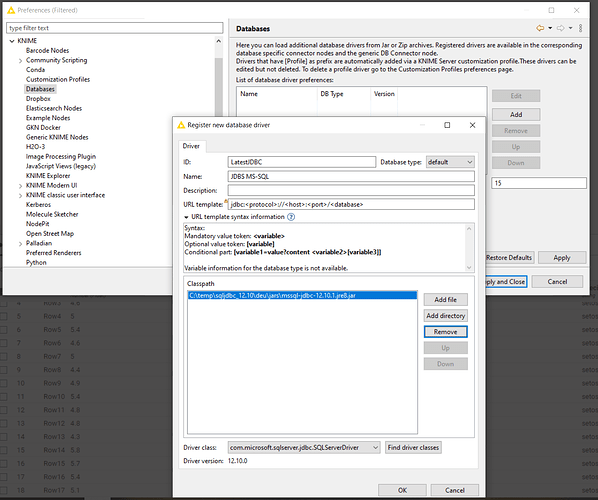Click the URL template field

coord(351,204)
